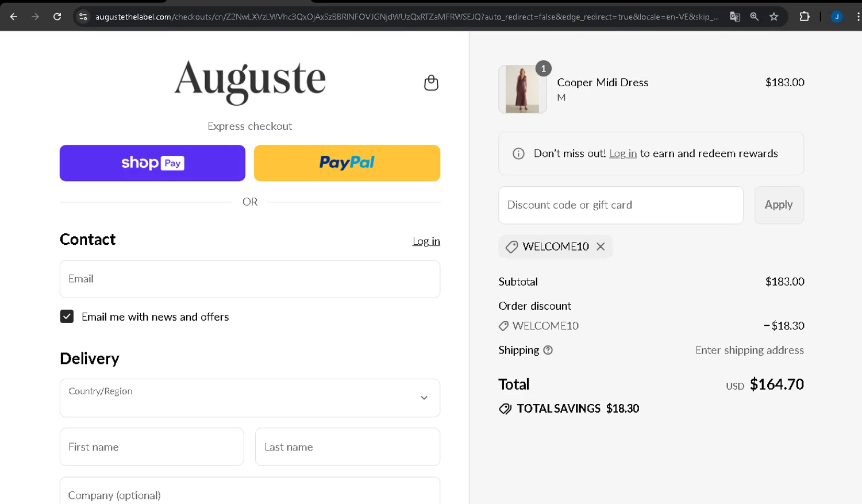Open the Country/Region dropdown

point(250,398)
